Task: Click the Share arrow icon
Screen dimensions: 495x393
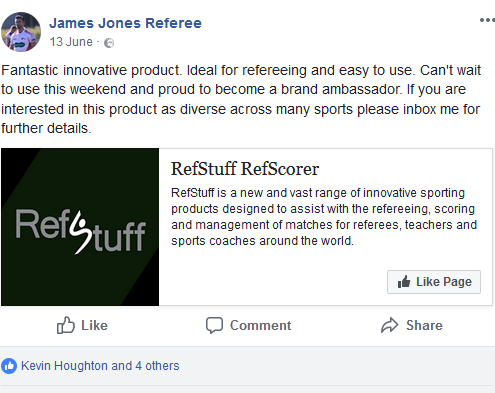Action: point(389,325)
